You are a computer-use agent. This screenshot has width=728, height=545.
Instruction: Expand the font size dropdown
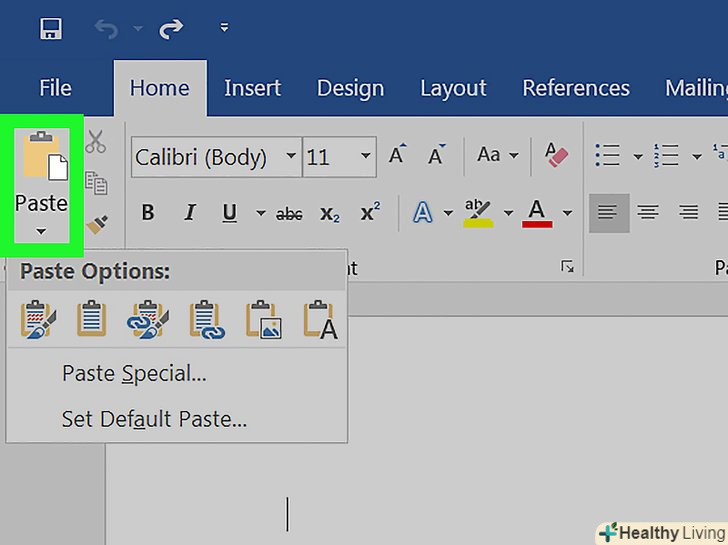(x=366, y=157)
